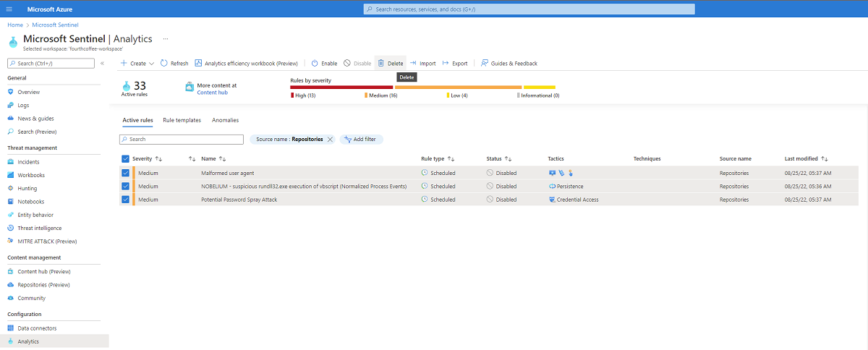Viewport: 868px width, 350px height.
Task: Open the Community page
Action: click(x=32, y=298)
